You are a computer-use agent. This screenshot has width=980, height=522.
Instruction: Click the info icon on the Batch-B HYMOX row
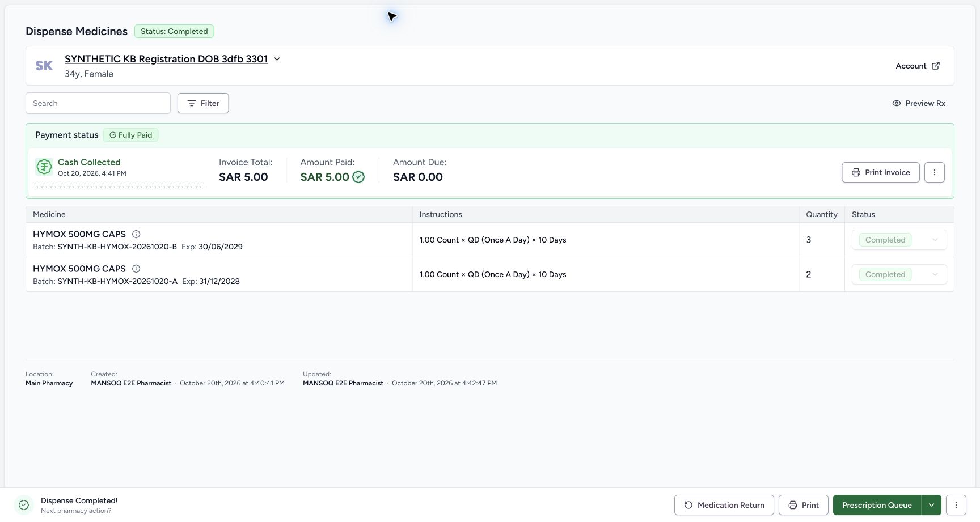(136, 234)
